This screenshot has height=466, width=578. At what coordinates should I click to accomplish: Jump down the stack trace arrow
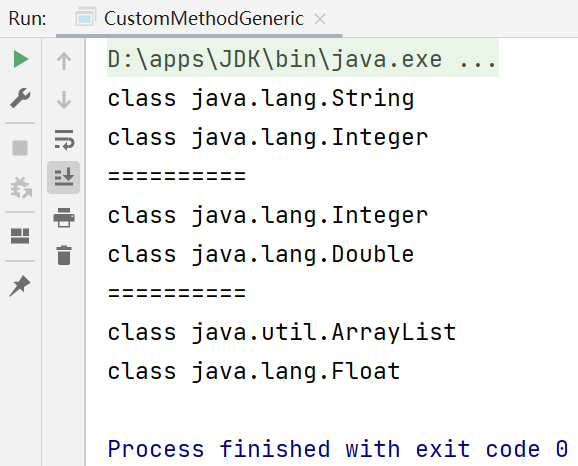(64, 100)
